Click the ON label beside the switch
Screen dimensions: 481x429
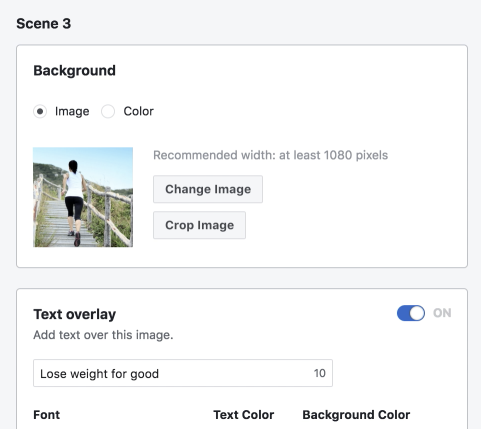pos(442,313)
